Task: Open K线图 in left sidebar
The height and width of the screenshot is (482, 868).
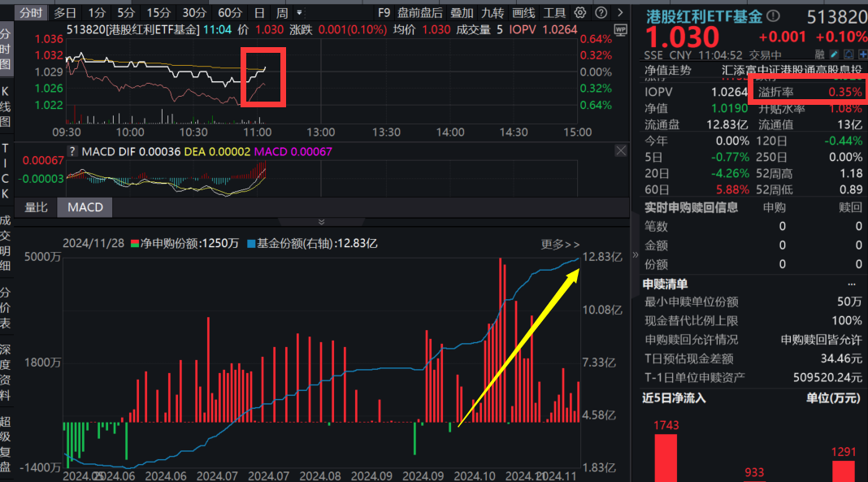Action: (x=6, y=106)
